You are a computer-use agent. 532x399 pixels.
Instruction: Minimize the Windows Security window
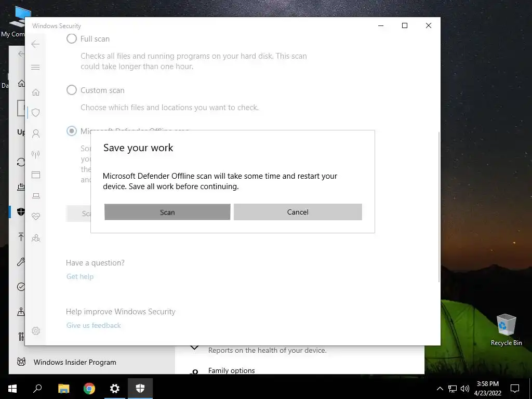(381, 25)
